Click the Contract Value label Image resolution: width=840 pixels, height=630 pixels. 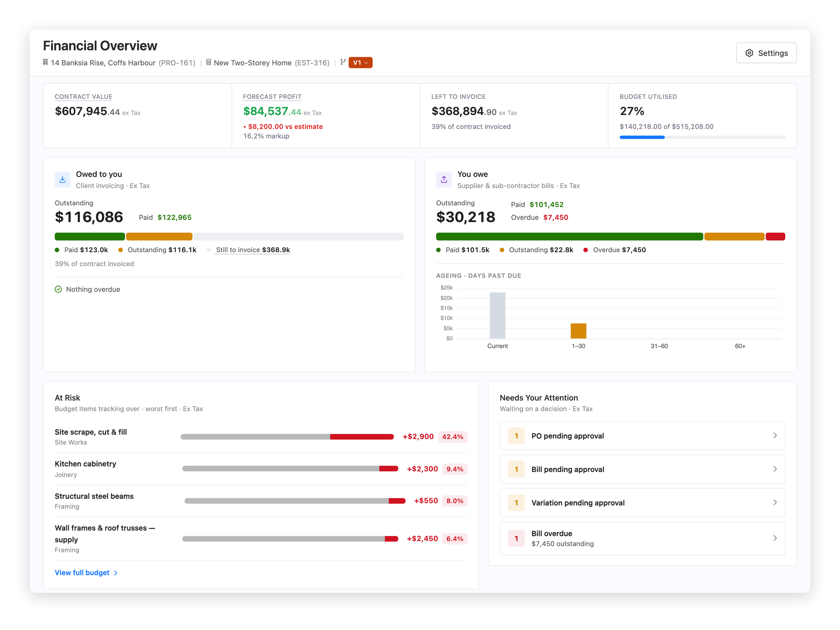[x=84, y=96]
